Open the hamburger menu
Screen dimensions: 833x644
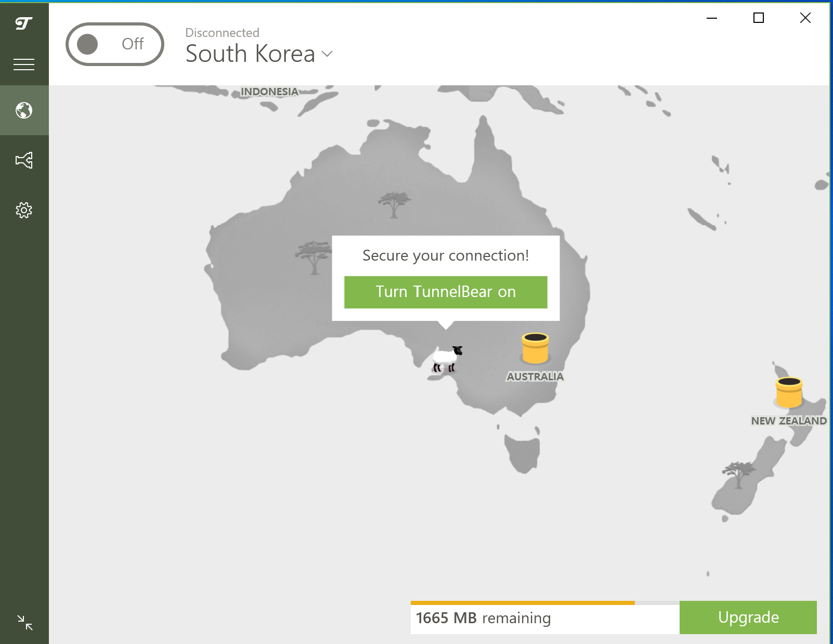(24, 65)
